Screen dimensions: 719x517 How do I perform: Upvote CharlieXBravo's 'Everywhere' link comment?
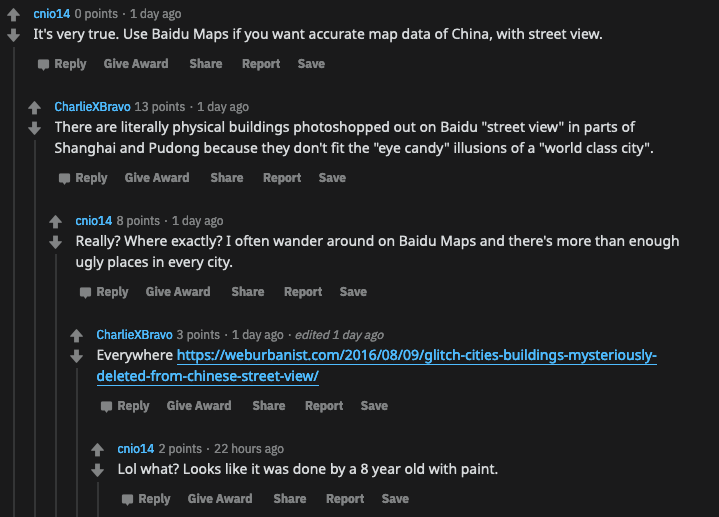click(77, 336)
